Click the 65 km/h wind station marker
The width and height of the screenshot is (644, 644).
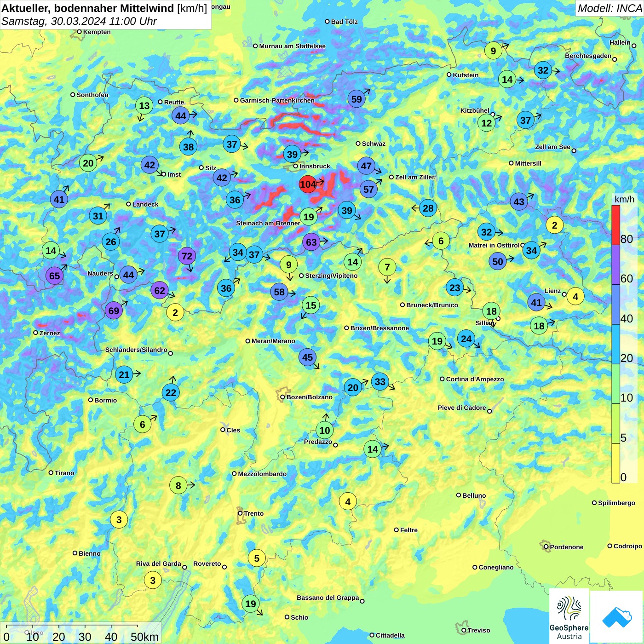coord(54,276)
